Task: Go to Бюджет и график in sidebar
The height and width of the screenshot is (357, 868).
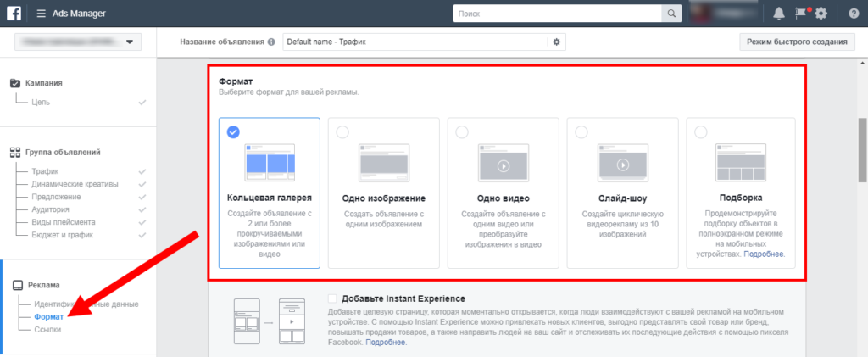Action: coord(62,235)
